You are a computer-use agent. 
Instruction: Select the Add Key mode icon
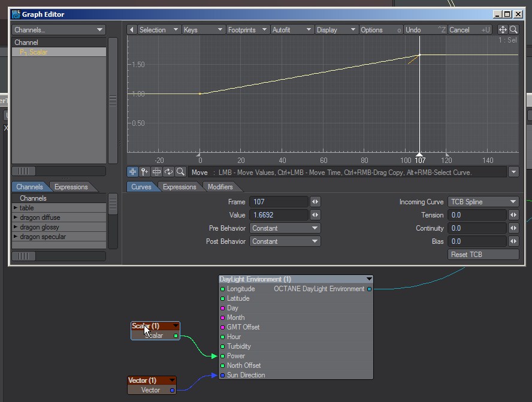click(x=144, y=172)
